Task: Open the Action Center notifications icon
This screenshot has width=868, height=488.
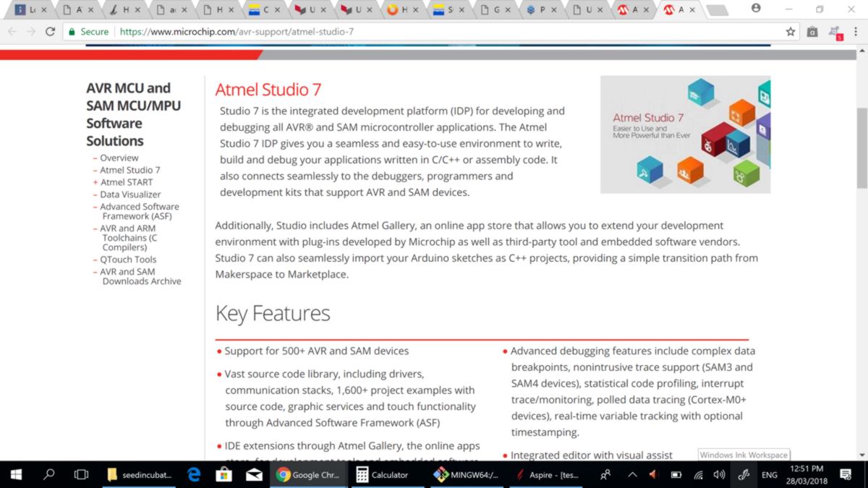Action: pos(846,475)
